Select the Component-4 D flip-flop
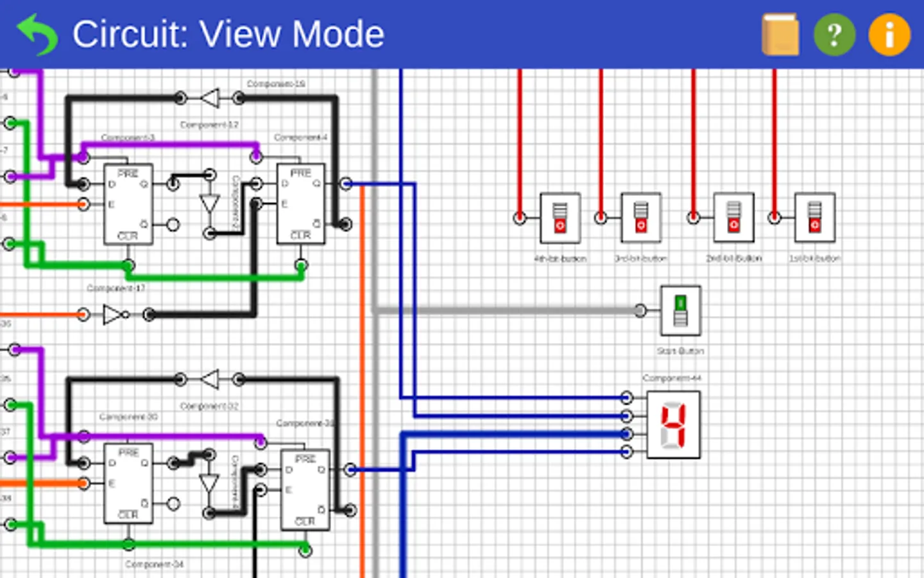The width and height of the screenshot is (924, 578). pyautogui.click(x=301, y=204)
